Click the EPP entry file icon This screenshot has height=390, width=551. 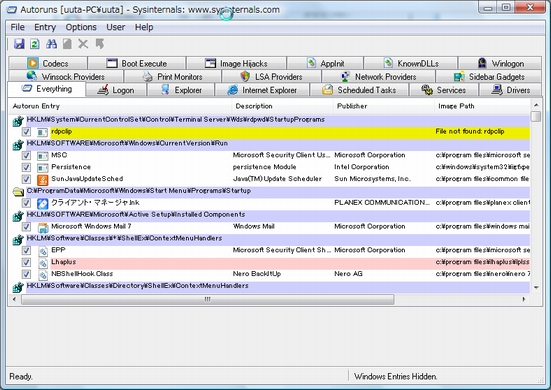[x=43, y=251]
